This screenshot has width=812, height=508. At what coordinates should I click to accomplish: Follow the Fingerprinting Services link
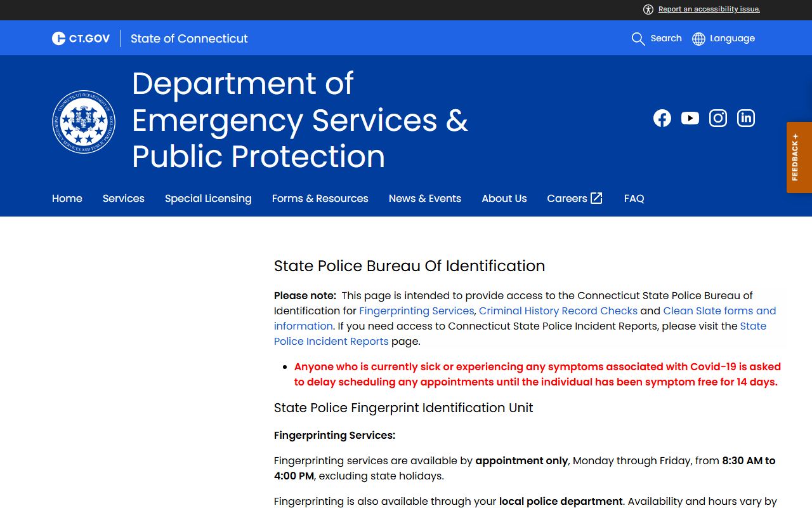pyautogui.click(x=416, y=311)
